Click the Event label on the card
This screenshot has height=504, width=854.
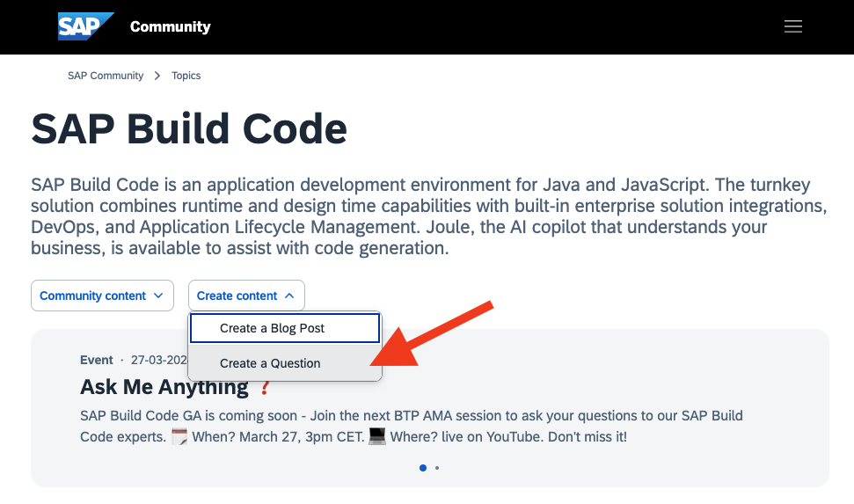pyautogui.click(x=97, y=360)
